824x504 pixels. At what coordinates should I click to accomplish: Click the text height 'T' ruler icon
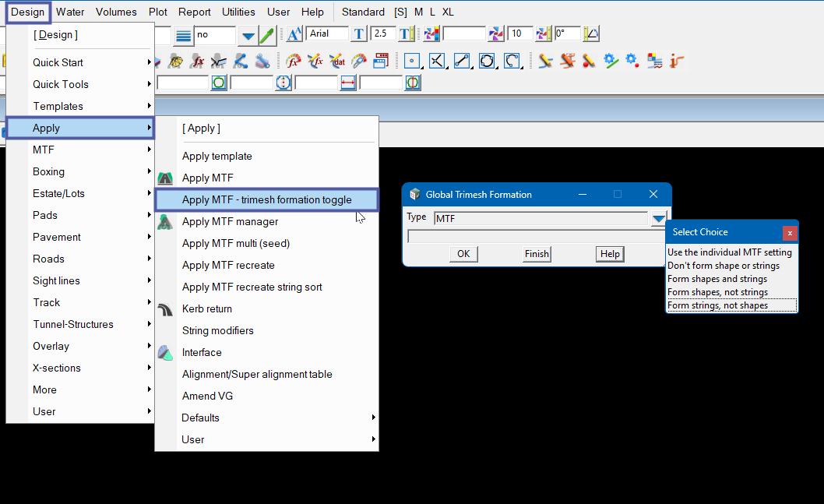pyautogui.click(x=358, y=34)
